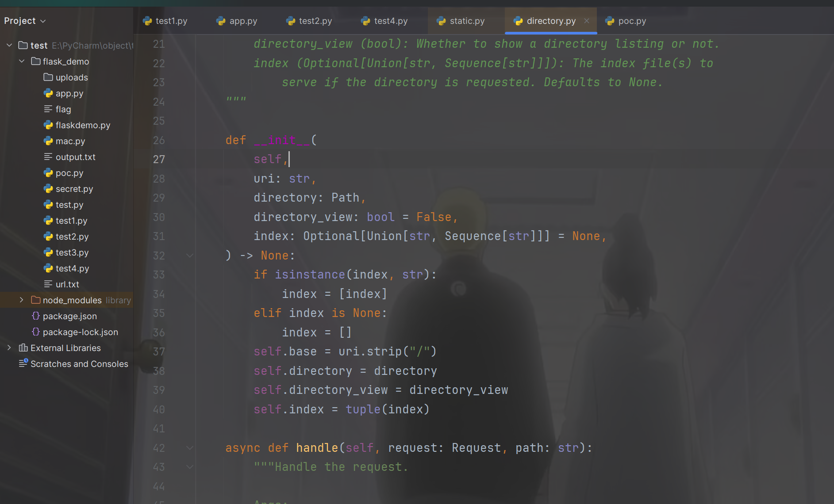Toggle code folding at line 42
Image resolution: width=834 pixels, height=504 pixels.
(x=190, y=448)
